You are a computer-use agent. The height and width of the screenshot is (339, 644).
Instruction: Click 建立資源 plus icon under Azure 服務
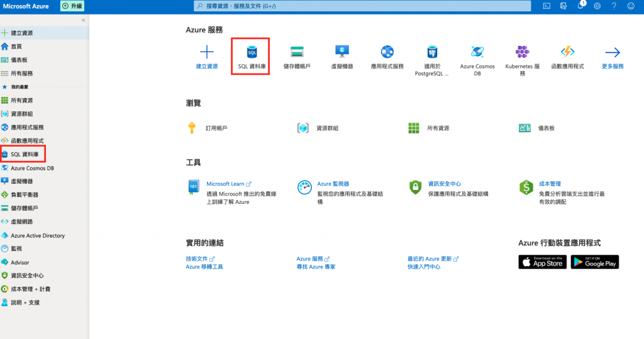pos(206,52)
